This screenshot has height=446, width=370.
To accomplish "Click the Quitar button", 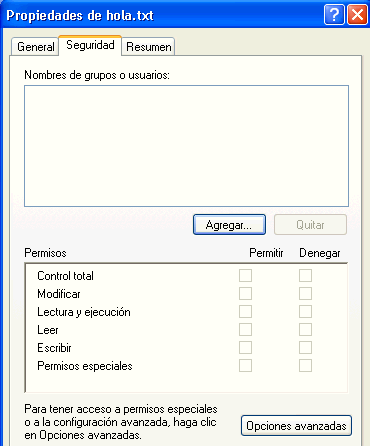I will 310,225.
